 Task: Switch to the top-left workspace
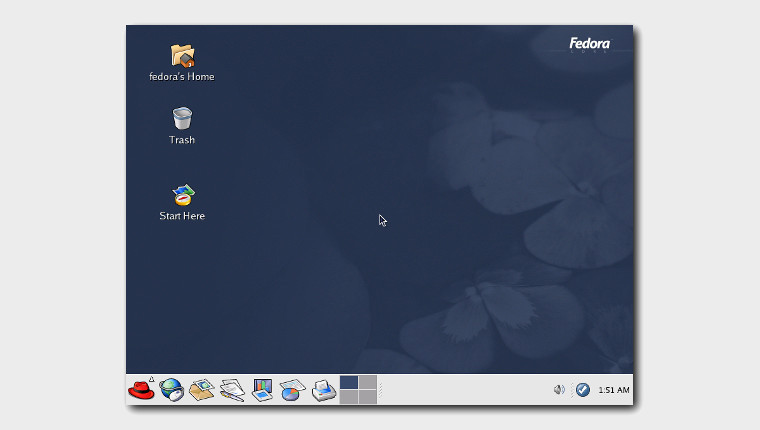pos(349,382)
